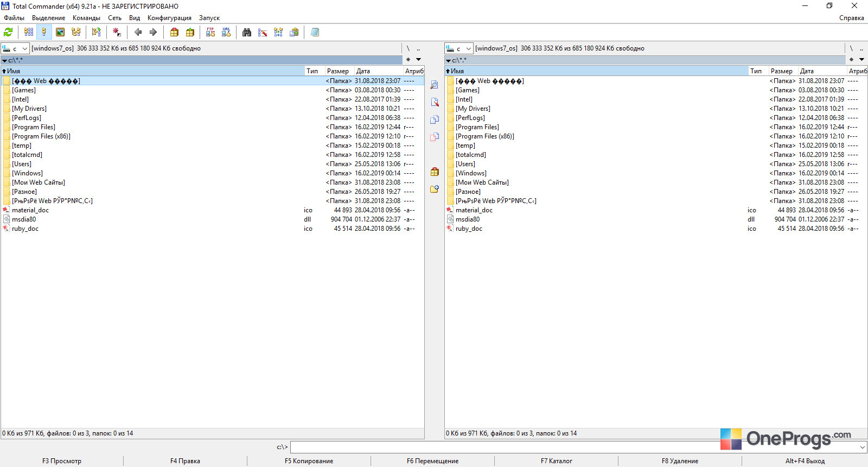Open the Справка menu

point(851,18)
